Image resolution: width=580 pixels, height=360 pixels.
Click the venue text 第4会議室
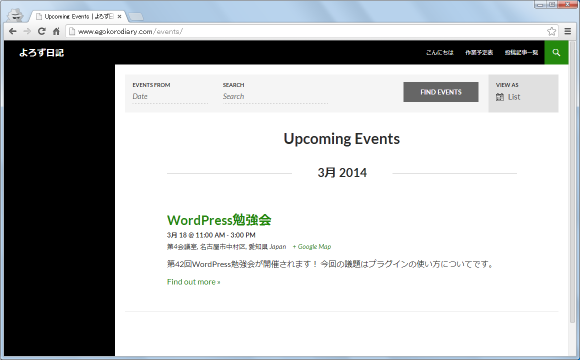[x=182, y=246]
